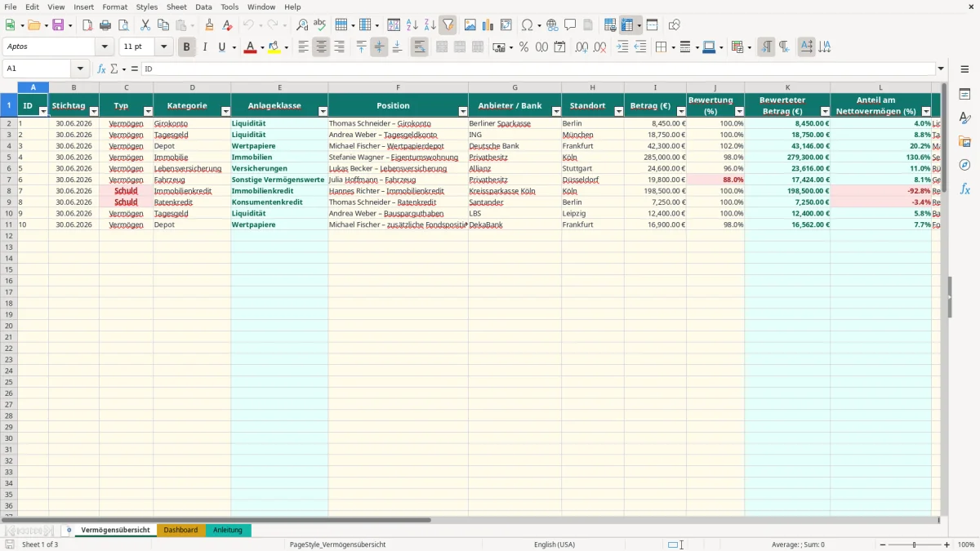Apply the yellow background color
The height and width of the screenshot is (551, 980).
pyautogui.click(x=274, y=47)
